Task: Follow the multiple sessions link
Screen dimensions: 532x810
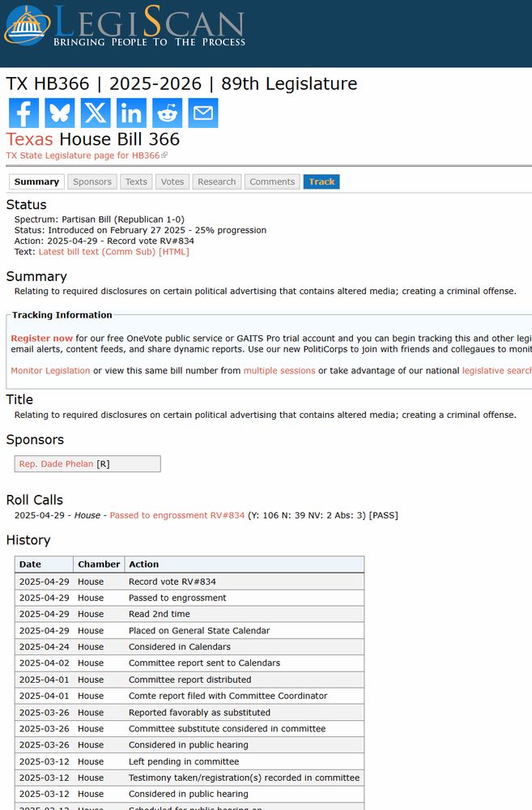Action: [x=279, y=371]
